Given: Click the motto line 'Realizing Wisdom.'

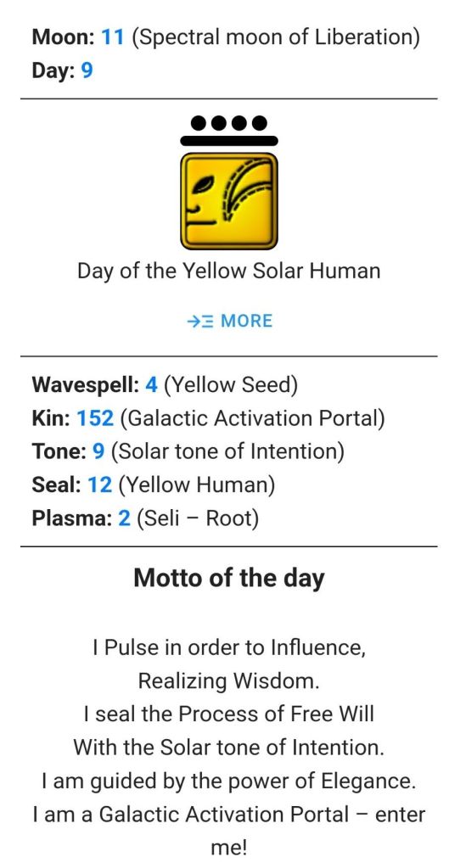Looking at the screenshot, I should (228, 680).
